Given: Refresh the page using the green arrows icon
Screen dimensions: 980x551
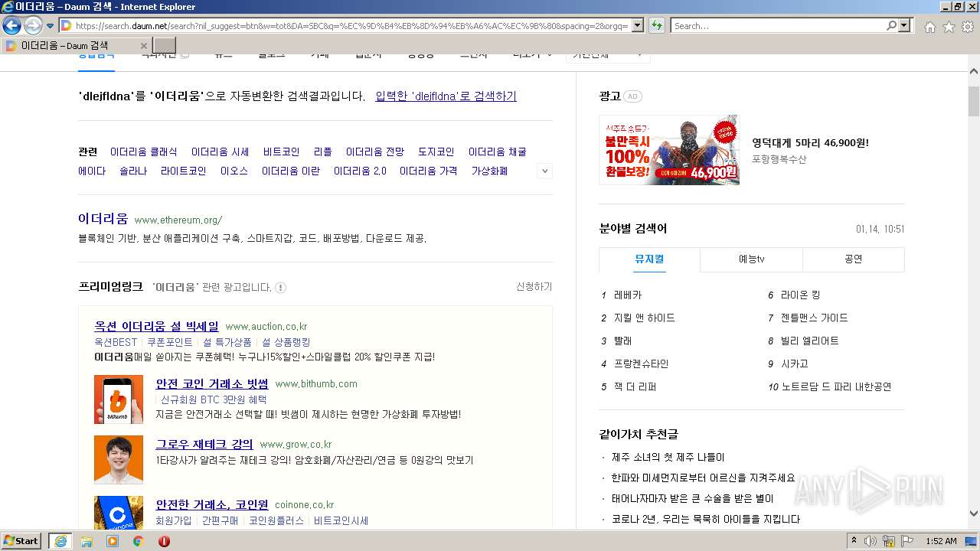Looking at the screenshot, I should [x=656, y=26].
